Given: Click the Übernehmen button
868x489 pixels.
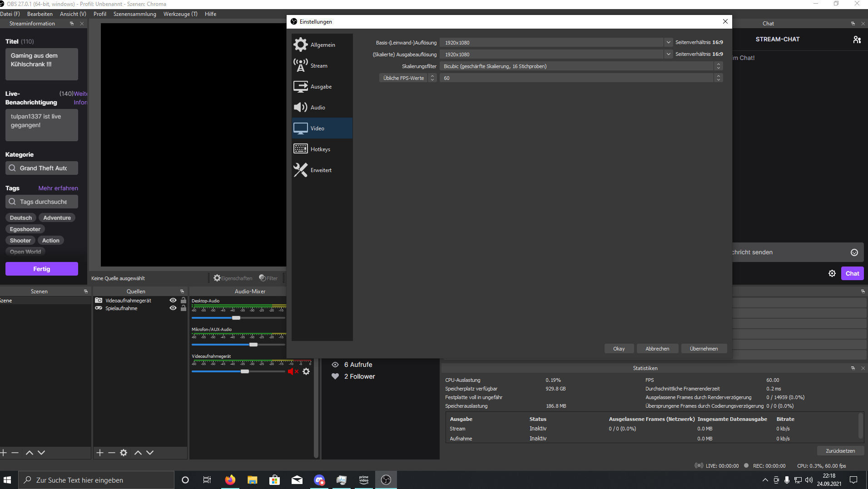Looking at the screenshot, I should (x=704, y=349).
